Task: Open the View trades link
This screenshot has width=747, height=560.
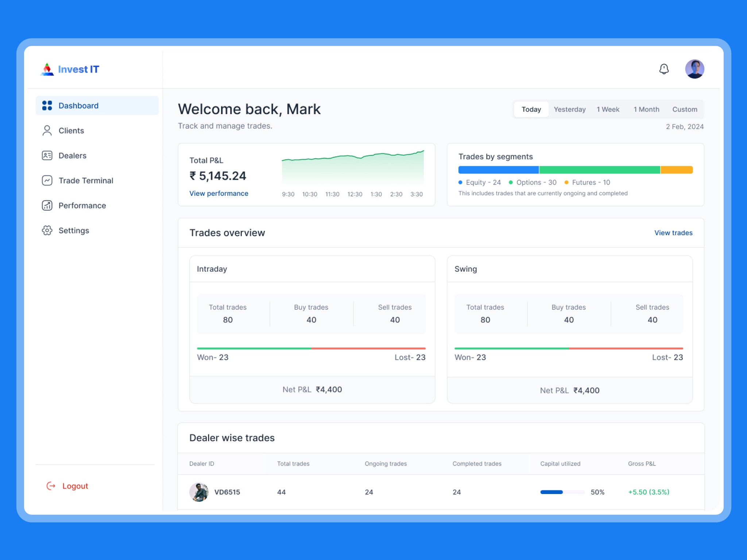Action: pos(673,233)
